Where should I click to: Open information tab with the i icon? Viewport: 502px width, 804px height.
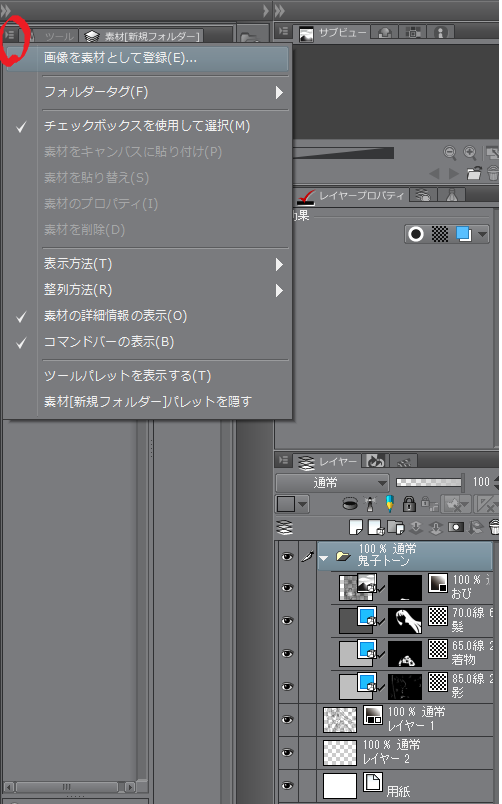(x=440, y=32)
